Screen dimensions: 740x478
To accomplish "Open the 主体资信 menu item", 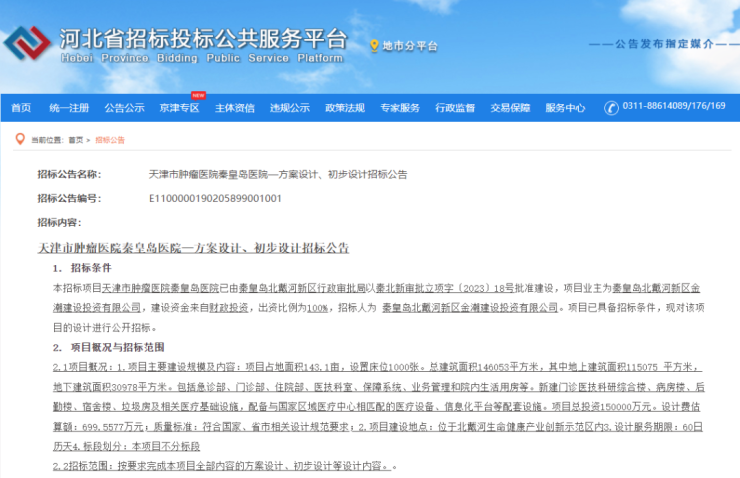I will point(235,108).
